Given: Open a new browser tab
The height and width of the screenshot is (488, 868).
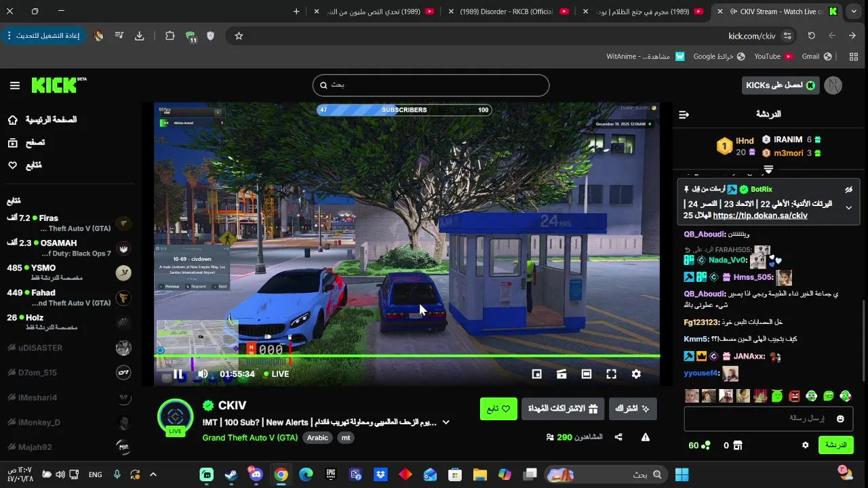Looking at the screenshot, I should point(296,12).
